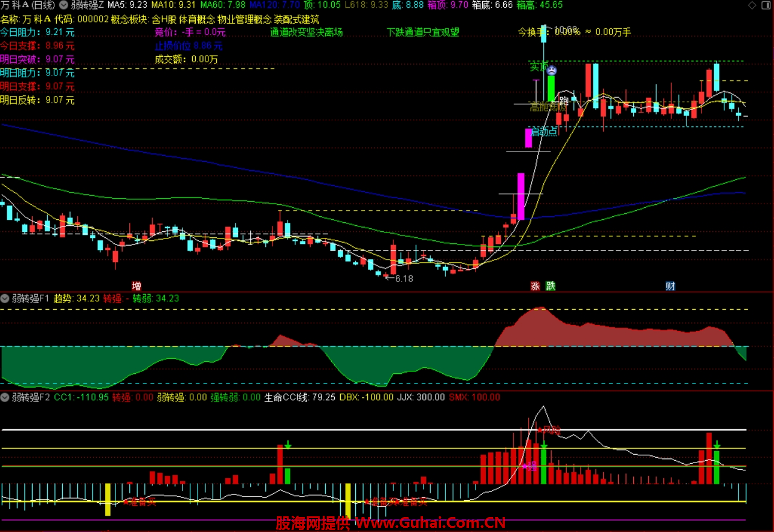Image resolution: width=774 pixels, height=532 pixels.
Task: Click the sad face sell-signal icon
Action: (552, 71)
